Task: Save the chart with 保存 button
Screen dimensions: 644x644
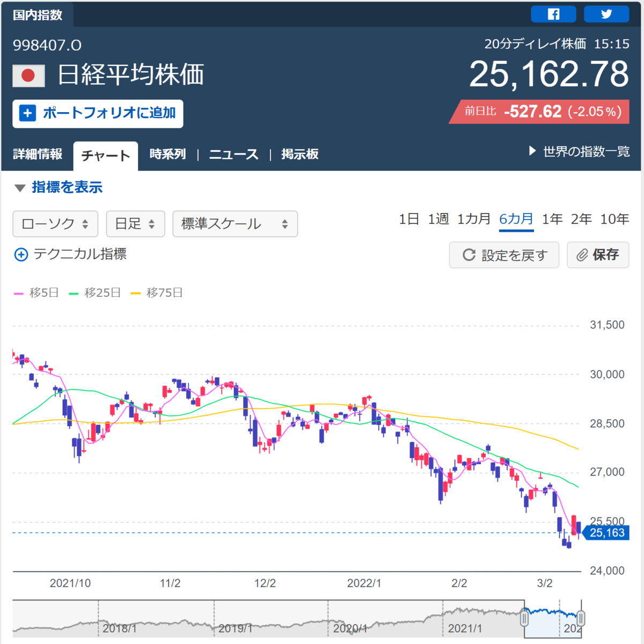Action: point(598,255)
